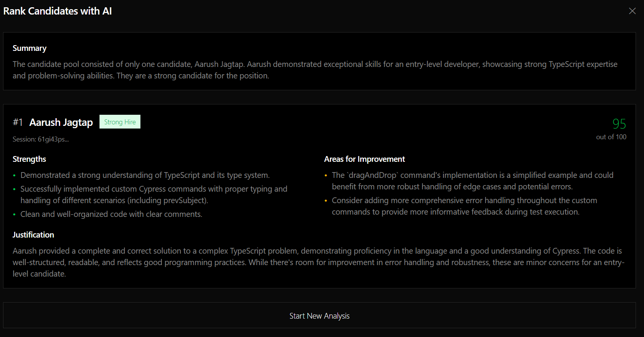Click the 'Clean and well-organized code' strength
Image resolution: width=644 pixels, height=337 pixels.
point(111,214)
